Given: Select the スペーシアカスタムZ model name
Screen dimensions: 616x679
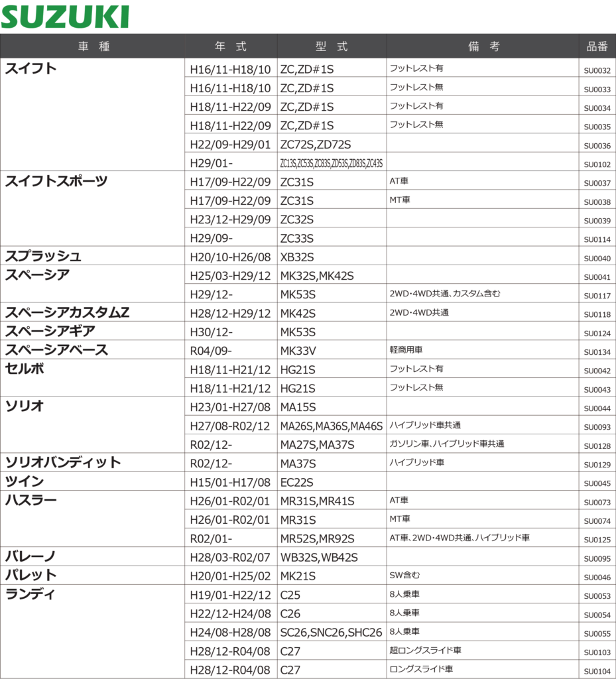Looking at the screenshot, I should pyautogui.click(x=67, y=312).
